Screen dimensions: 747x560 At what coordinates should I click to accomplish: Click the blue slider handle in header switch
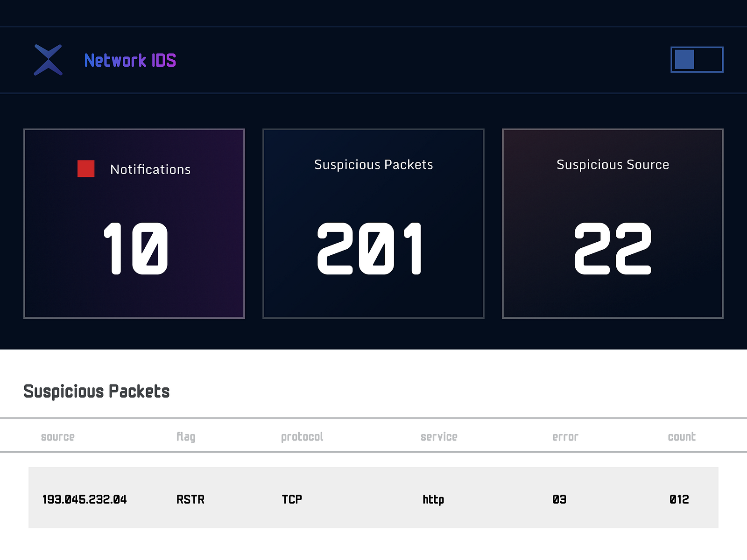pos(684,60)
